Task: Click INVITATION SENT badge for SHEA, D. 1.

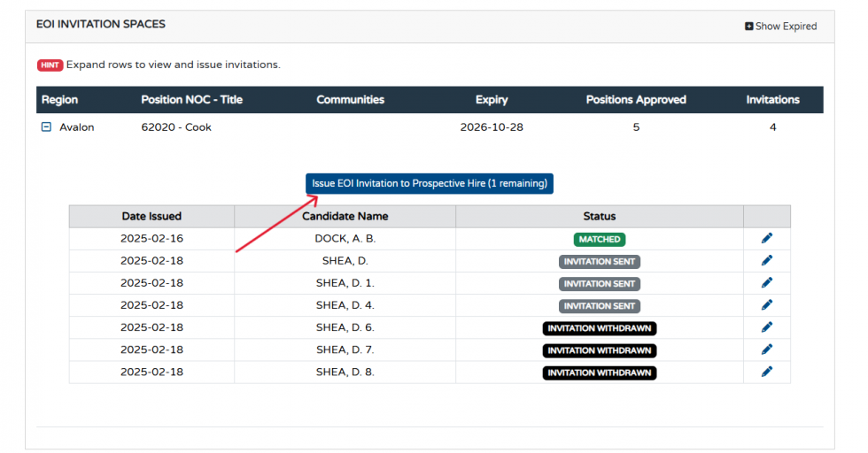Action: (x=600, y=284)
